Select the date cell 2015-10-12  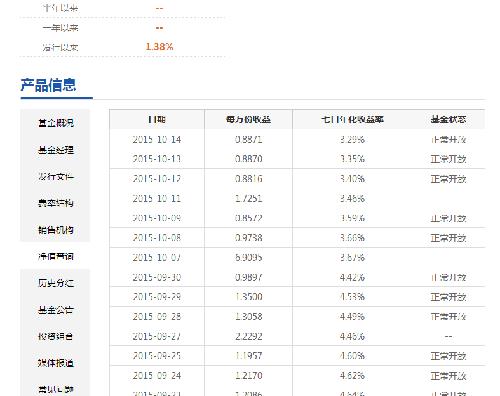click(x=157, y=179)
